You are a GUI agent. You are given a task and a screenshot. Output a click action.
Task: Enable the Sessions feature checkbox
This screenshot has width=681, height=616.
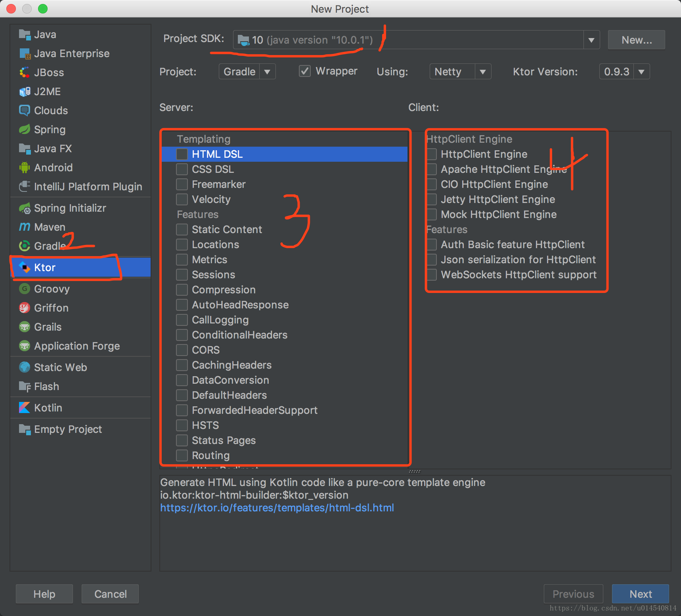[x=182, y=275]
